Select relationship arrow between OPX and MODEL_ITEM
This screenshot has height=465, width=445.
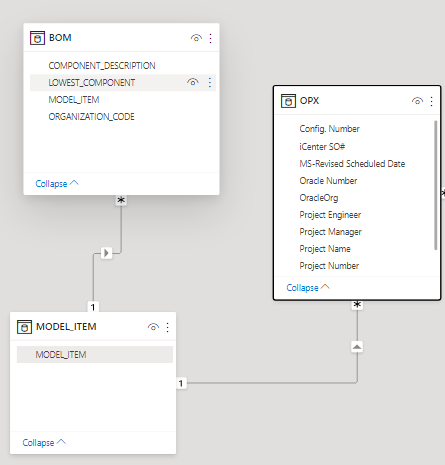[x=357, y=347]
